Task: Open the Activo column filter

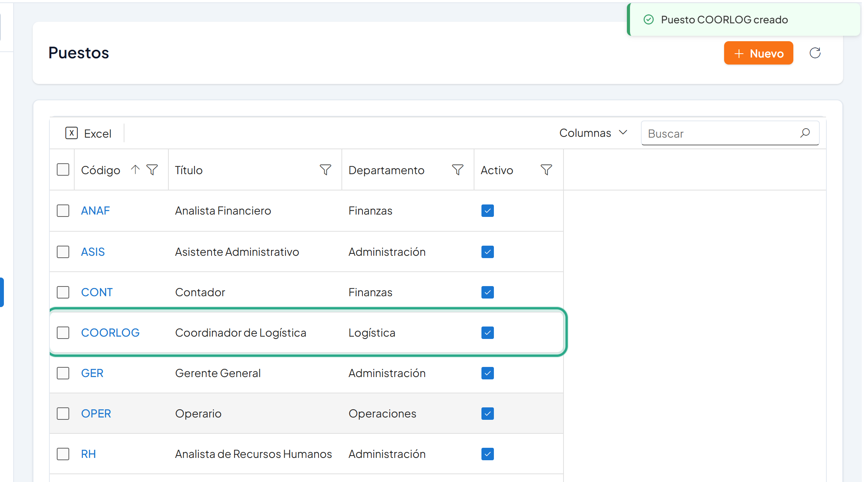Action: click(x=546, y=169)
